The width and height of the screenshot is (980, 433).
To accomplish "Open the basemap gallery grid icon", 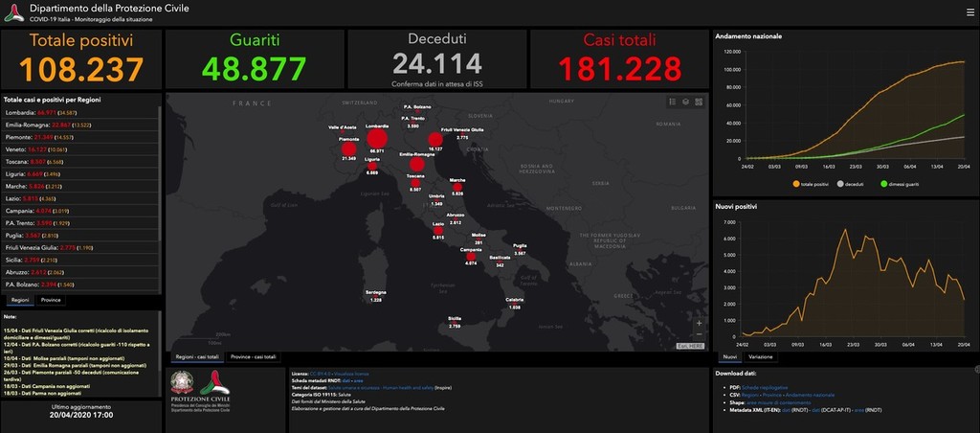I will pos(699,102).
